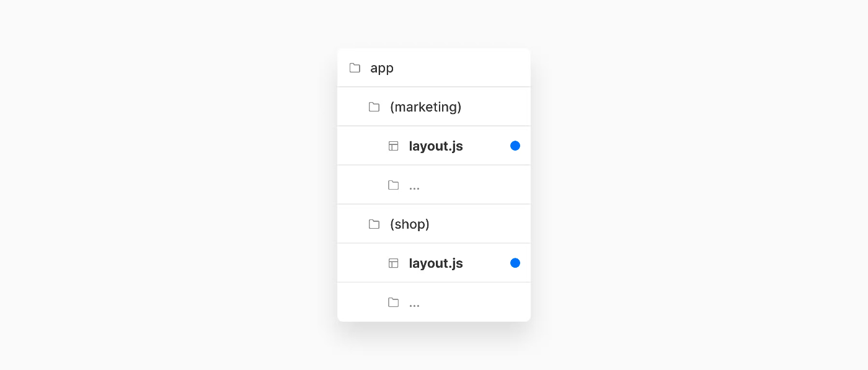Click layout icon under (marketing) folder
Image resolution: width=868 pixels, height=370 pixels.
[x=393, y=146]
